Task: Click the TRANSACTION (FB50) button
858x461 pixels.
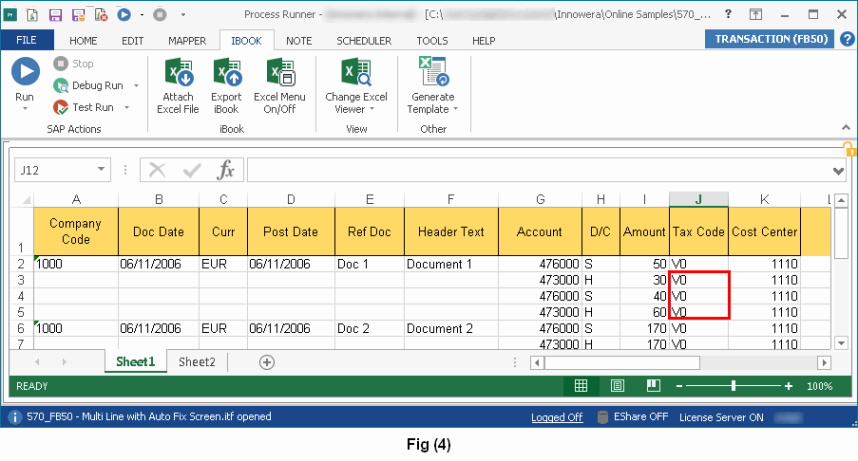Action: tap(770, 39)
